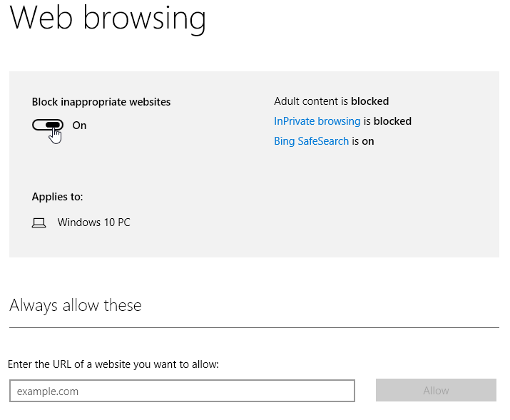
Task: Click the Enter the URL instruction label
Action: (113, 364)
